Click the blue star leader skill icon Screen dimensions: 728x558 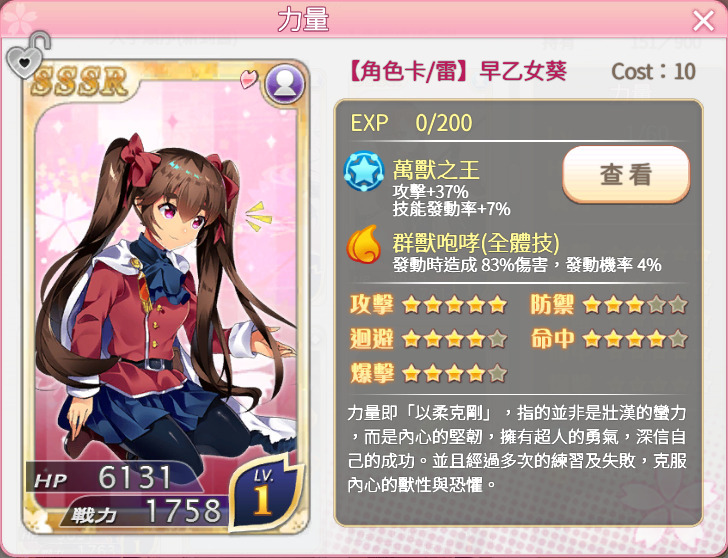pos(364,171)
